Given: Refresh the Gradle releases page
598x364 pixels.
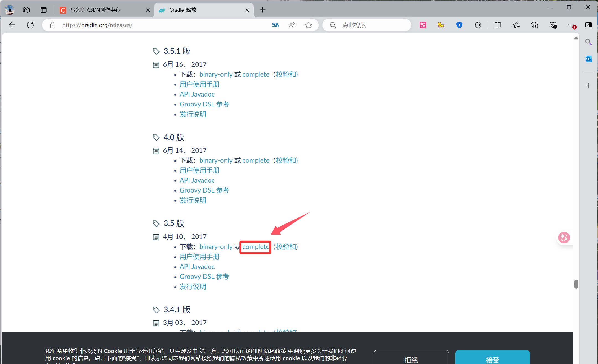Looking at the screenshot, I should (30, 25).
